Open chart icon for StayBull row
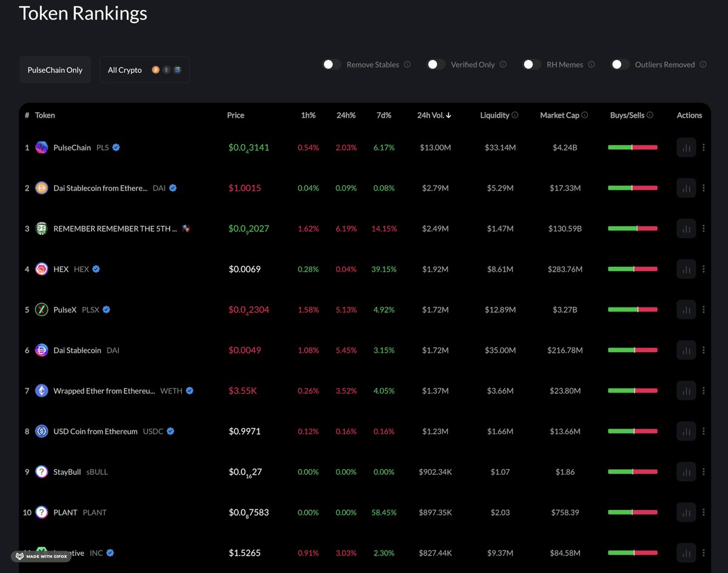This screenshot has height=573, width=728. [686, 472]
